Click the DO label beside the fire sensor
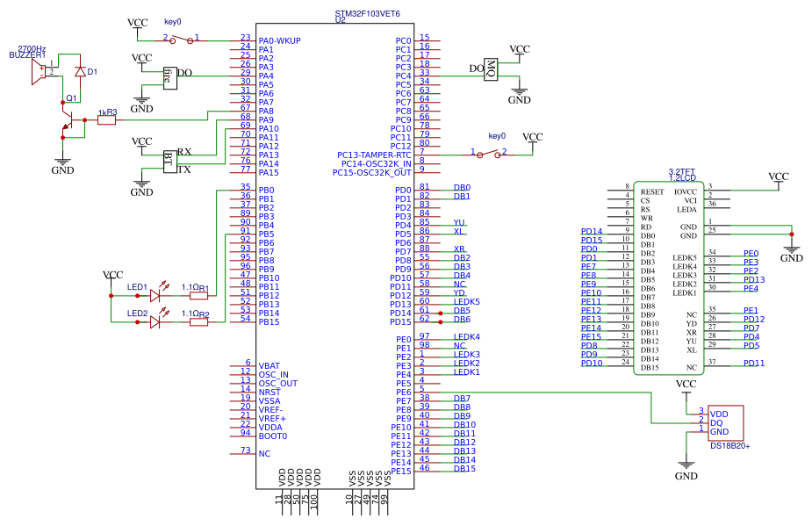The width and height of the screenshot is (812, 526). (184, 73)
